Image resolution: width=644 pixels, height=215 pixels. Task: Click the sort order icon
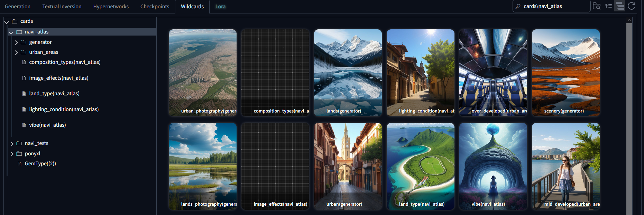pyautogui.click(x=608, y=6)
